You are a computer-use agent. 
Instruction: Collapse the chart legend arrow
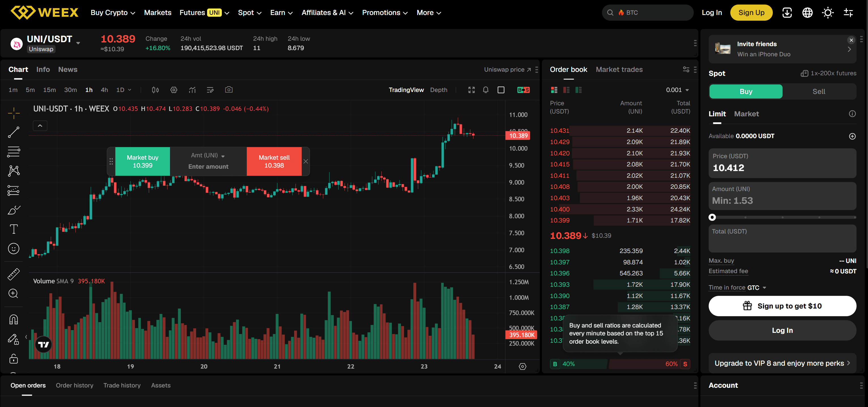(x=40, y=126)
